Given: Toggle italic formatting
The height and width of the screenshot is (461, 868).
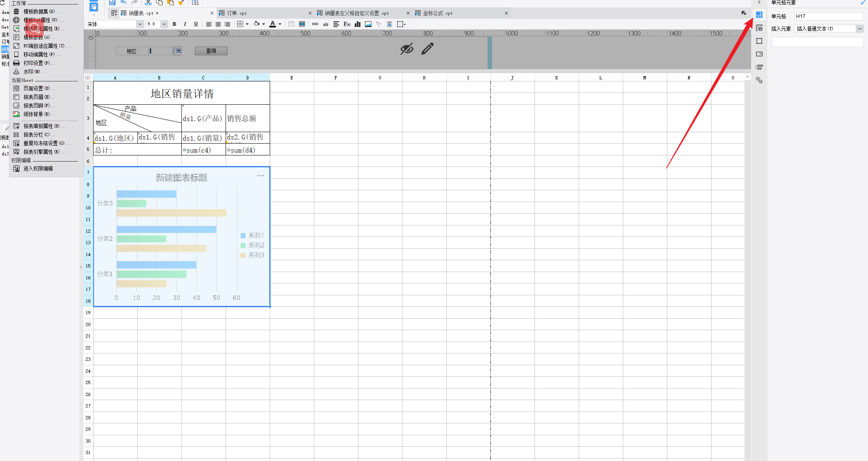Looking at the screenshot, I should pos(185,24).
